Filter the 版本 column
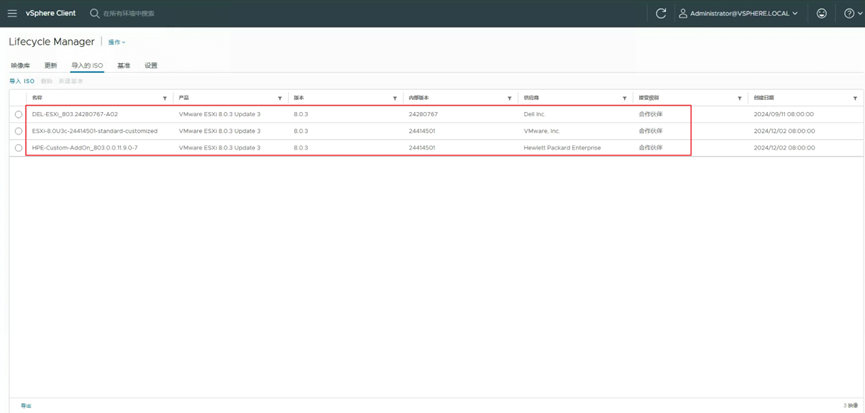This screenshot has width=865, height=413. pos(395,98)
